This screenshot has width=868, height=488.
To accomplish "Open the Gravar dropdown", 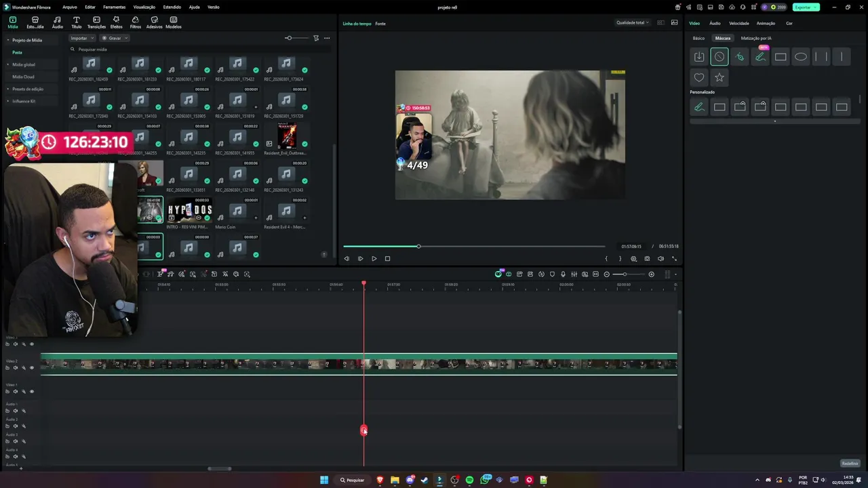I will pyautogui.click(x=115, y=38).
